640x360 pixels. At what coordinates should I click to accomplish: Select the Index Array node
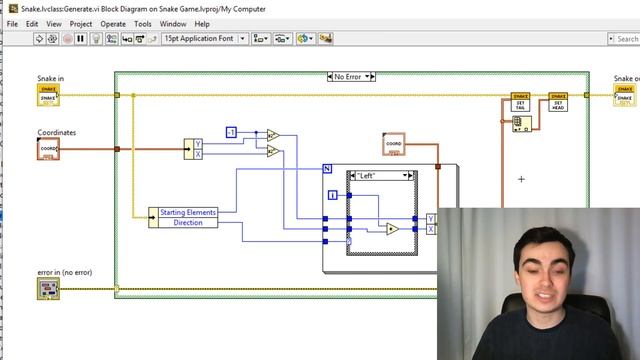(x=522, y=124)
